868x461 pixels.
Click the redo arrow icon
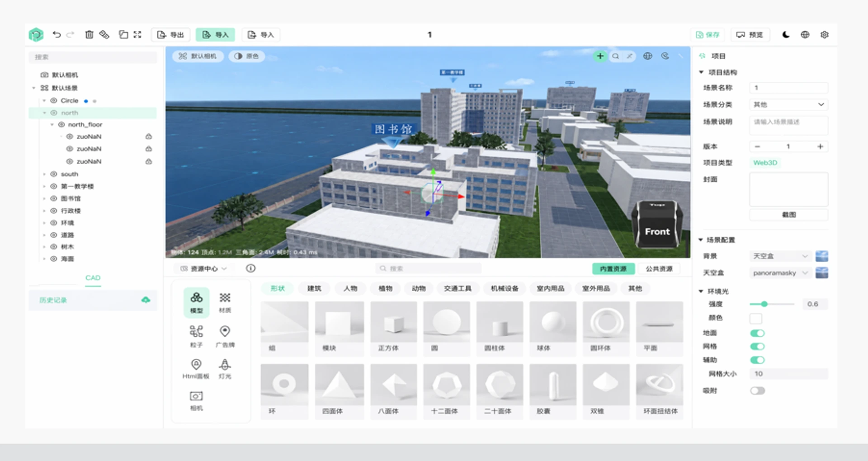point(70,34)
